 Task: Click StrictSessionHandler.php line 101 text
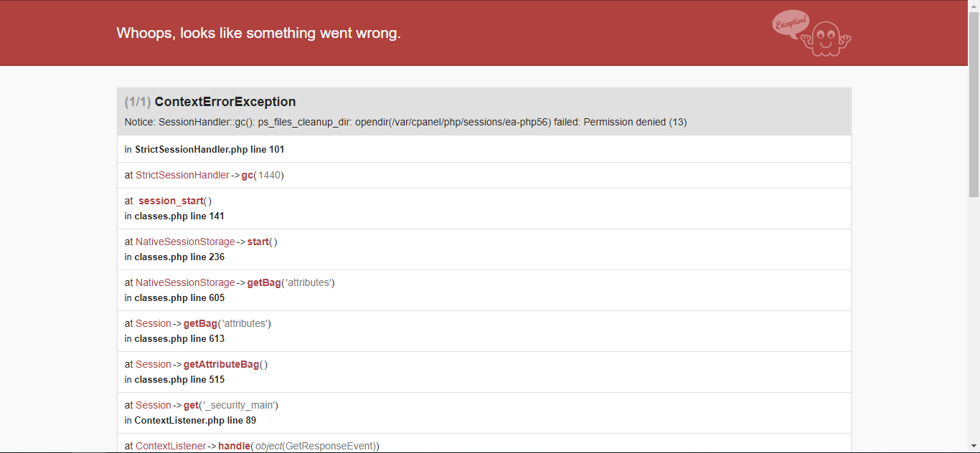pos(209,149)
